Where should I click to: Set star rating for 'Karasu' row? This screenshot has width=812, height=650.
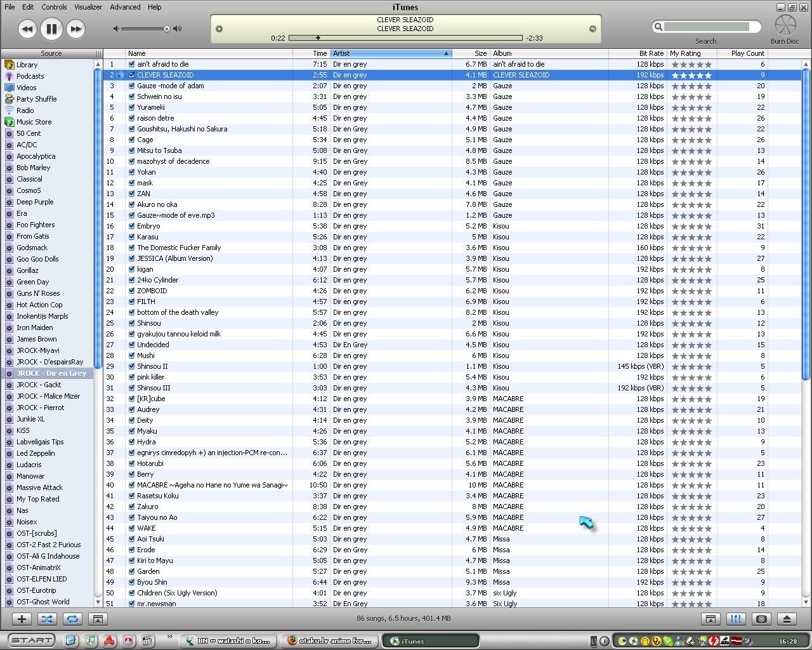click(691, 237)
